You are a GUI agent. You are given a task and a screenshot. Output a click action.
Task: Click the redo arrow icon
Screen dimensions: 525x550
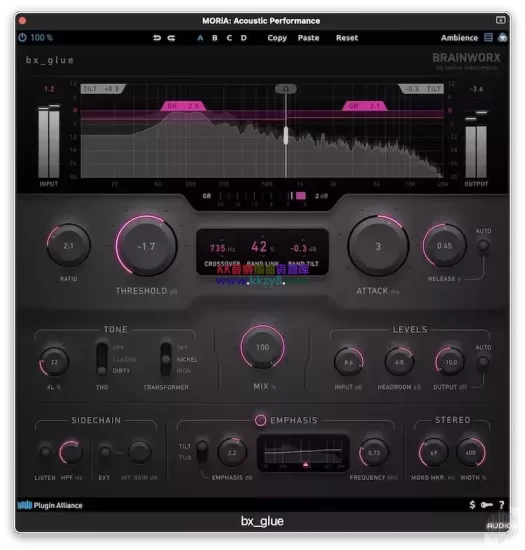pyautogui.click(x=171, y=38)
